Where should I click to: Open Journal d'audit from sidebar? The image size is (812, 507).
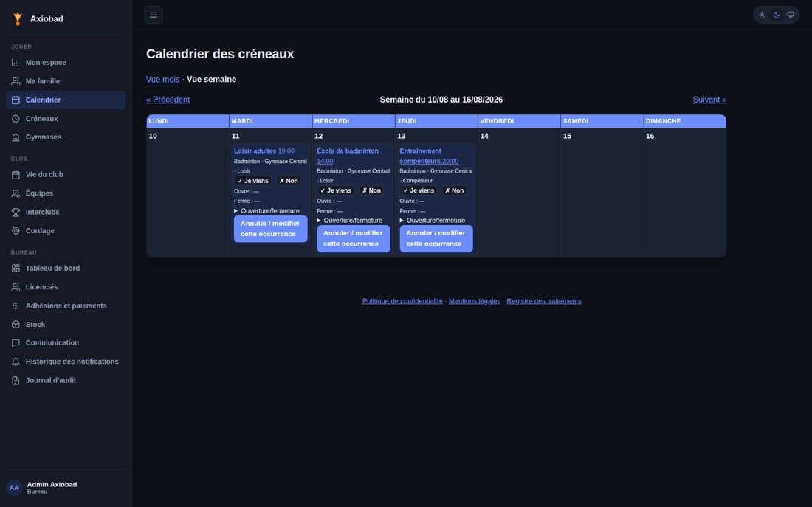66,380
